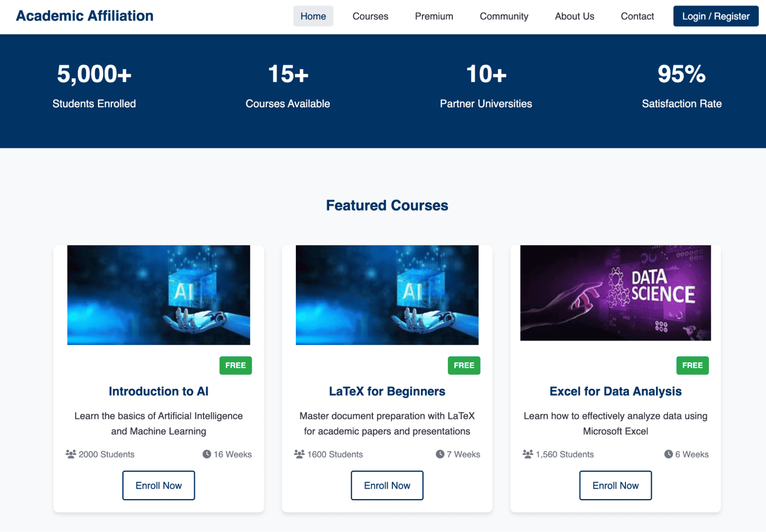
Task: Open the Courses menu item
Action: 370,16
